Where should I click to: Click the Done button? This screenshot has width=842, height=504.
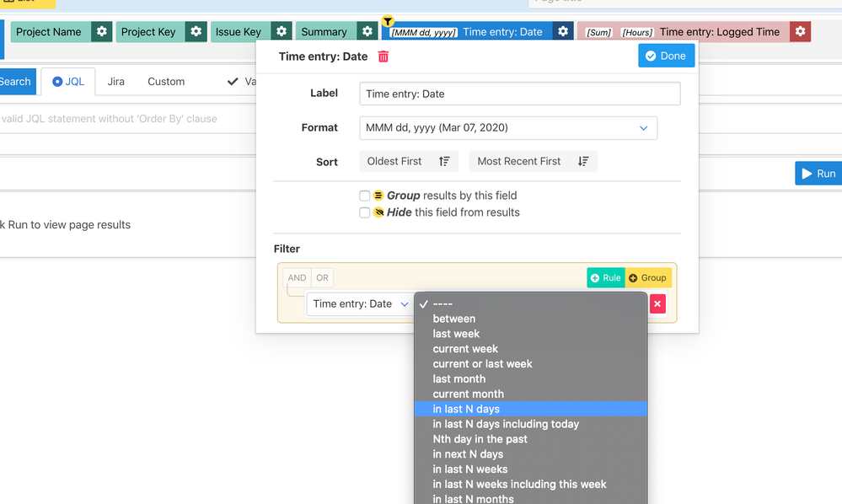[667, 56]
